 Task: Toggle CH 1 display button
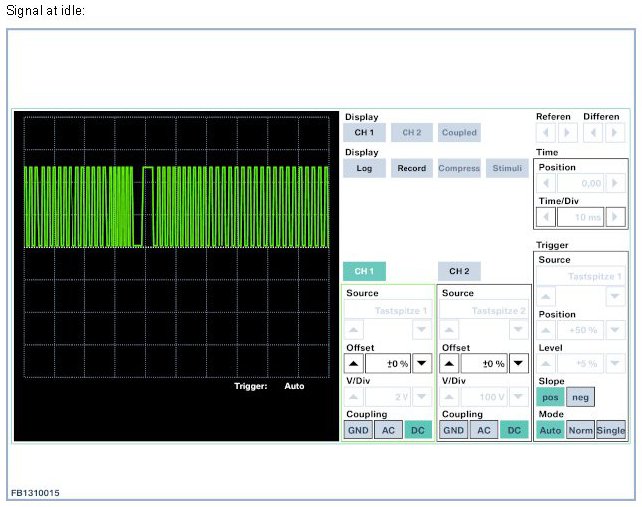point(364,132)
